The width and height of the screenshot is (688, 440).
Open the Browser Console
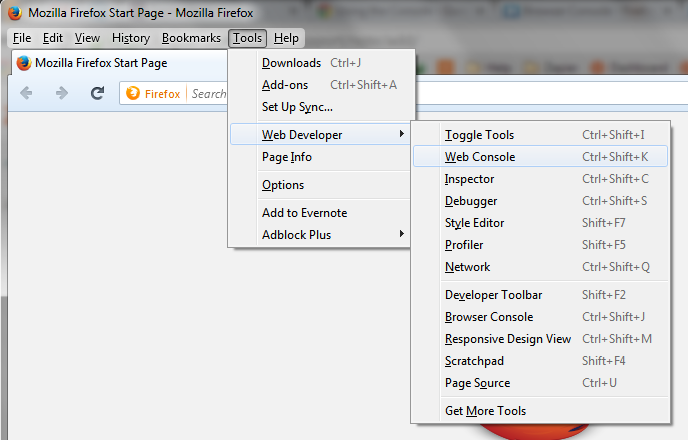pyautogui.click(x=541, y=316)
